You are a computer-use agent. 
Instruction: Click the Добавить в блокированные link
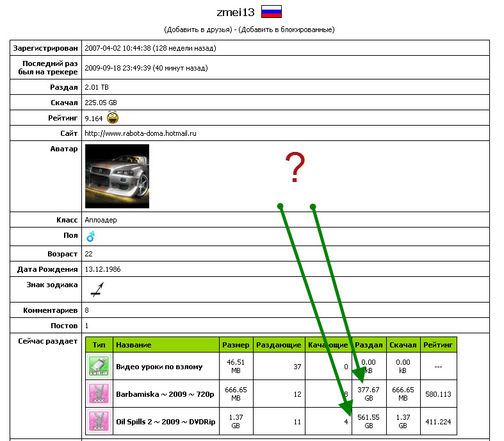coord(286,29)
